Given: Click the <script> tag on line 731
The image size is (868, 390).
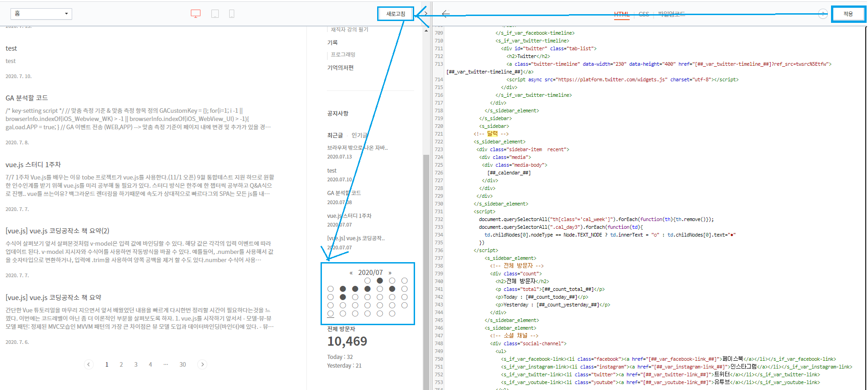Looking at the screenshot, I should click(484, 211).
